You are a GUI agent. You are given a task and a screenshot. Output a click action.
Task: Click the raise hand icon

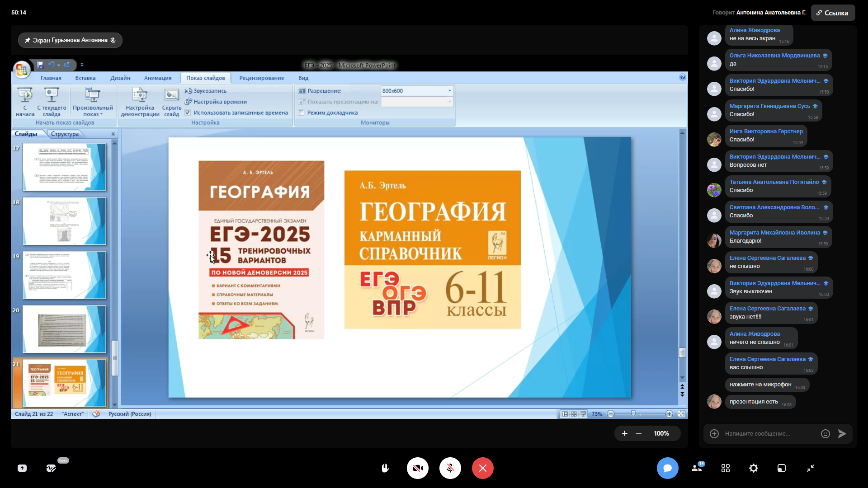[x=385, y=468]
